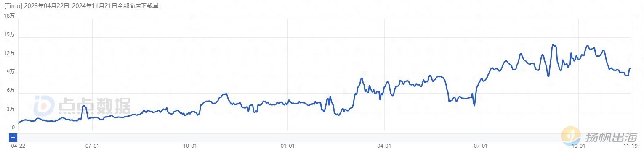Select the chart title with the Timo date range

tap(81, 6)
